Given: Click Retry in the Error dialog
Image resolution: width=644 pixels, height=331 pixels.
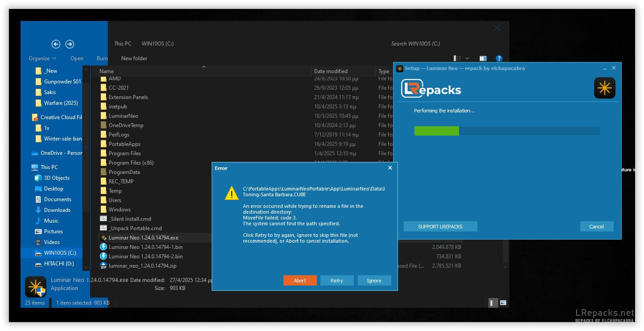Looking at the screenshot, I should (337, 281).
